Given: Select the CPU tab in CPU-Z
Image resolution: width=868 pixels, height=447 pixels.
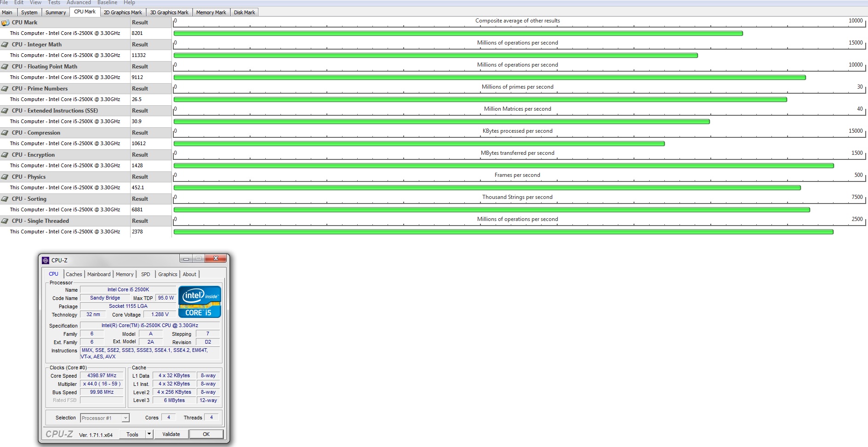Looking at the screenshot, I should click(54, 274).
